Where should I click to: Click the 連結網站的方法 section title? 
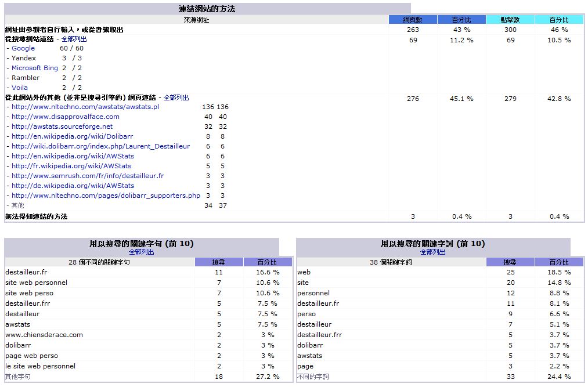(x=207, y=9)
